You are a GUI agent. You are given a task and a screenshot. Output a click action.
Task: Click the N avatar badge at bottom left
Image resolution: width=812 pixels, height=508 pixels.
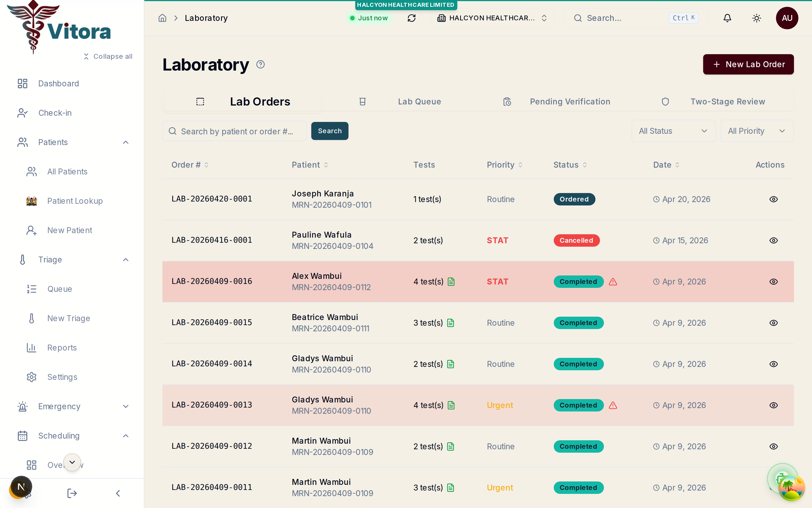click(21, 487)
